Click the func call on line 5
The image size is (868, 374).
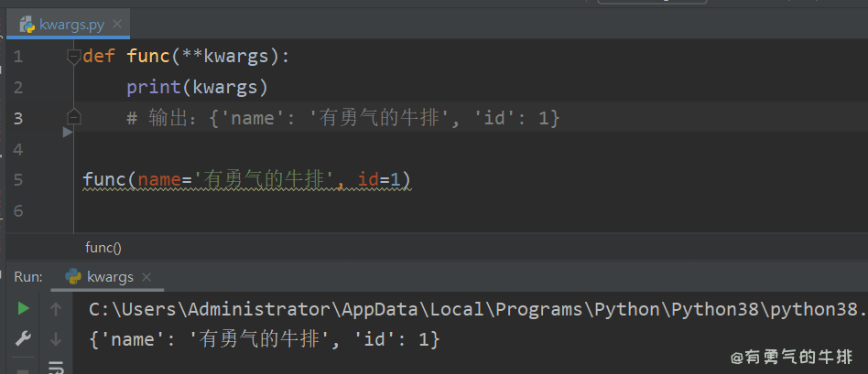247,180
